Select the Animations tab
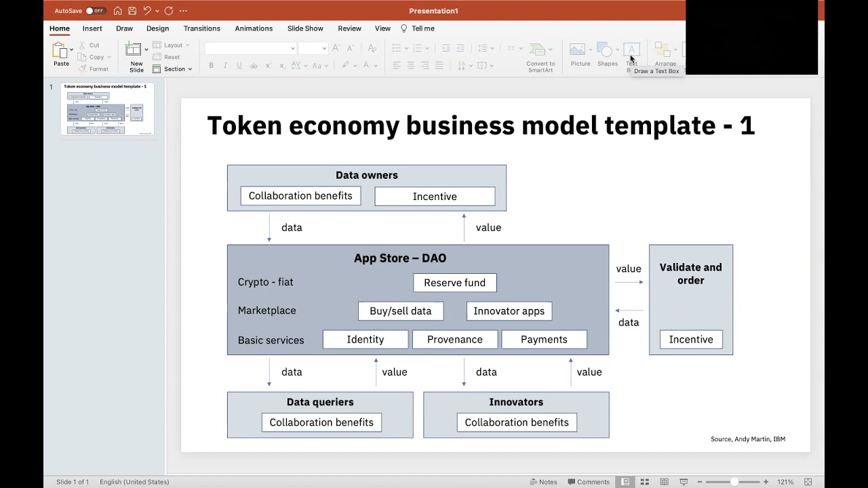The height and width of the screenshot is (488, 868). coord(254,28)
